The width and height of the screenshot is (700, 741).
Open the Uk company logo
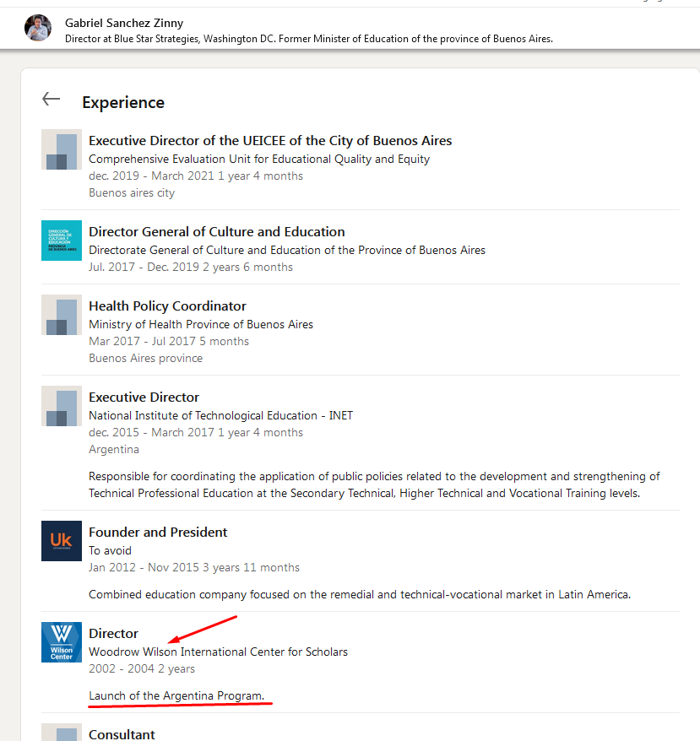pyautogui.click(x=62, y=541)
